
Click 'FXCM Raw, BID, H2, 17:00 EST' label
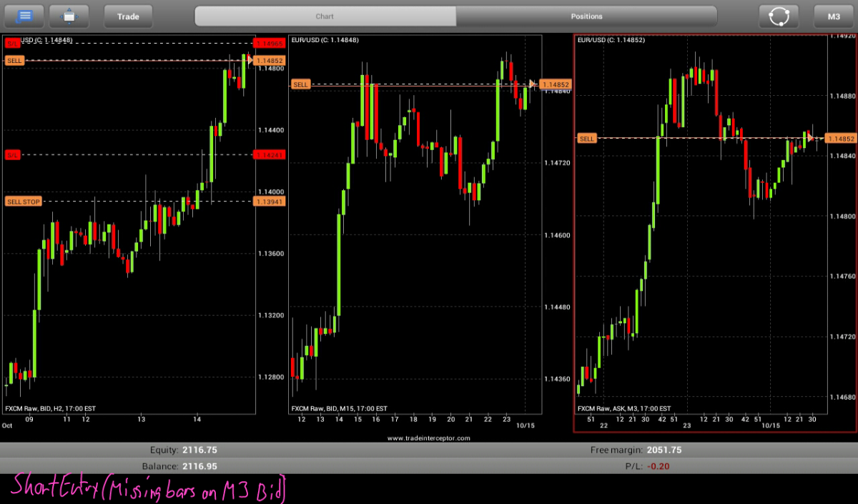50,408
